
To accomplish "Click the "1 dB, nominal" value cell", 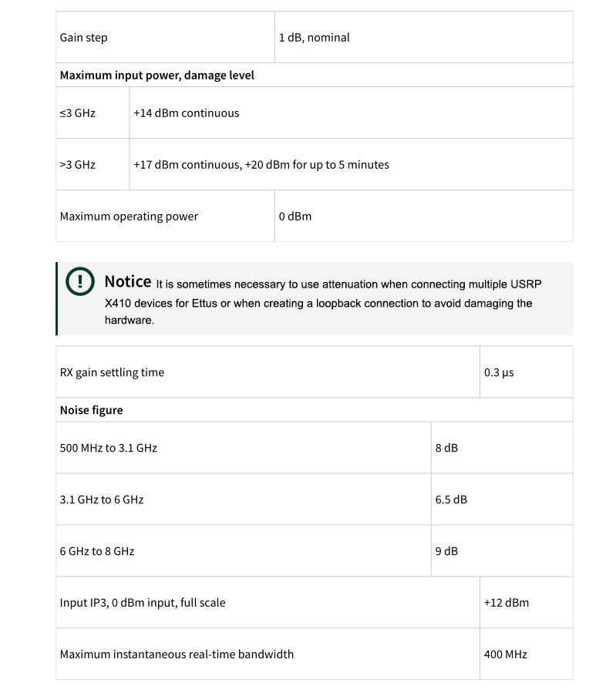I will 314,38.
